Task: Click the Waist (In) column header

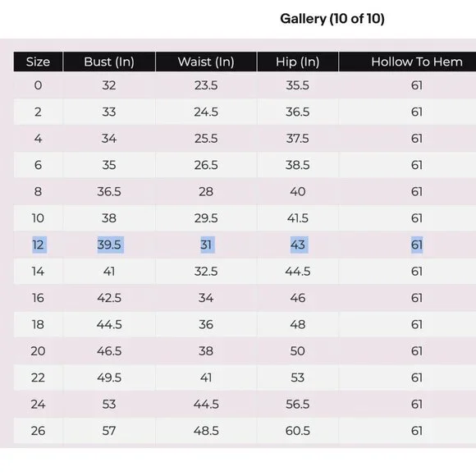Action: [206, 62]
